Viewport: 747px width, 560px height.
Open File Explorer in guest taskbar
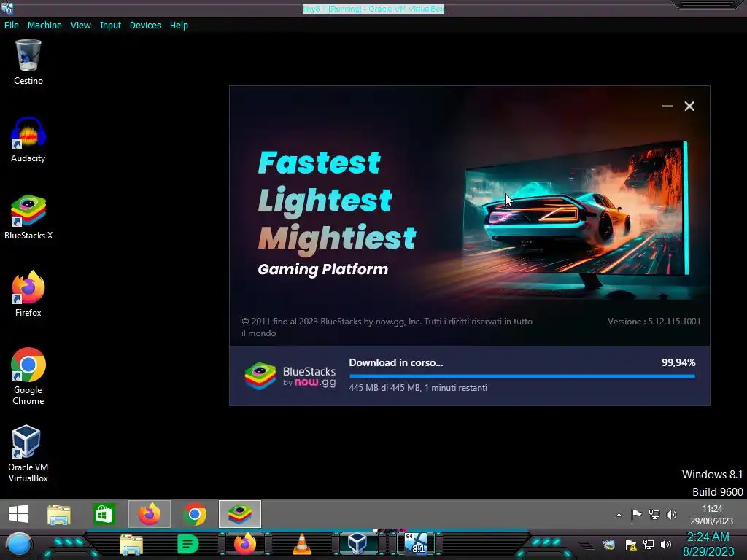[x=59, y=514]
